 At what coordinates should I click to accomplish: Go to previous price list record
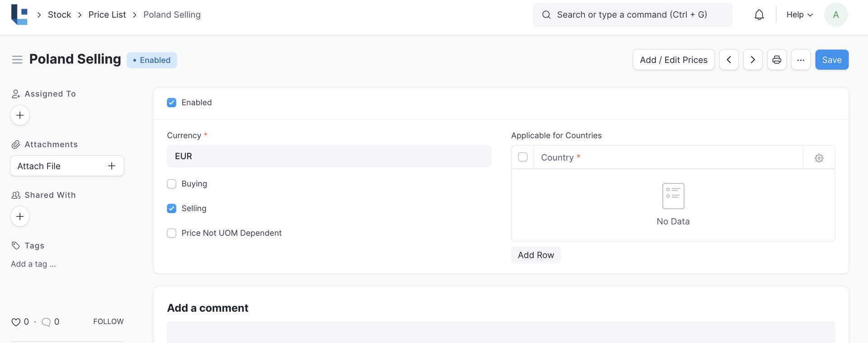729,60
